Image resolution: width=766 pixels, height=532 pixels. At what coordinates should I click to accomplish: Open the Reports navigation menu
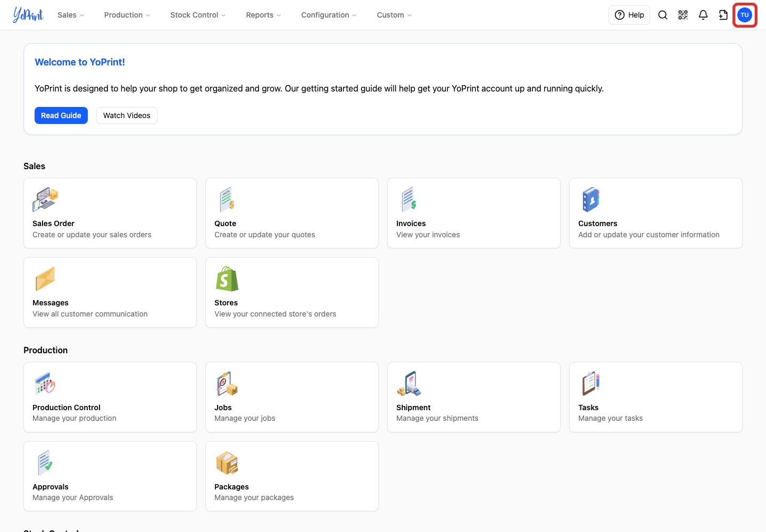click(263, 15)
